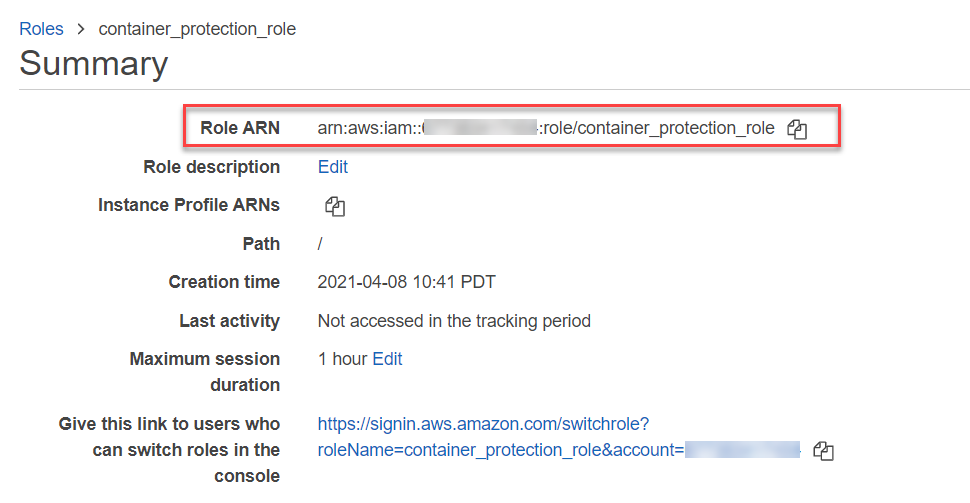Viewport: 970px width, 503px height.
Task: Edit the Role description
Action: point(333,167)
